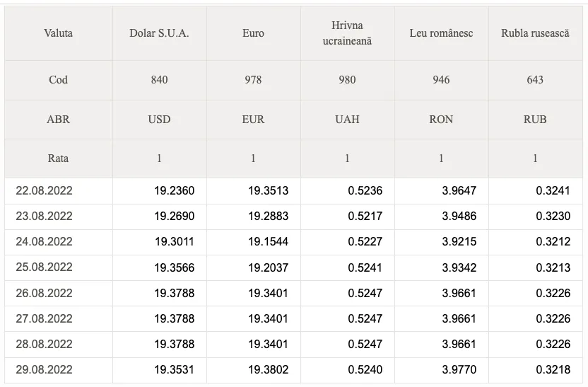This screenshot has height=387, width=588.
Task: Select the EUR abbreviation cell
Action: 254,120
